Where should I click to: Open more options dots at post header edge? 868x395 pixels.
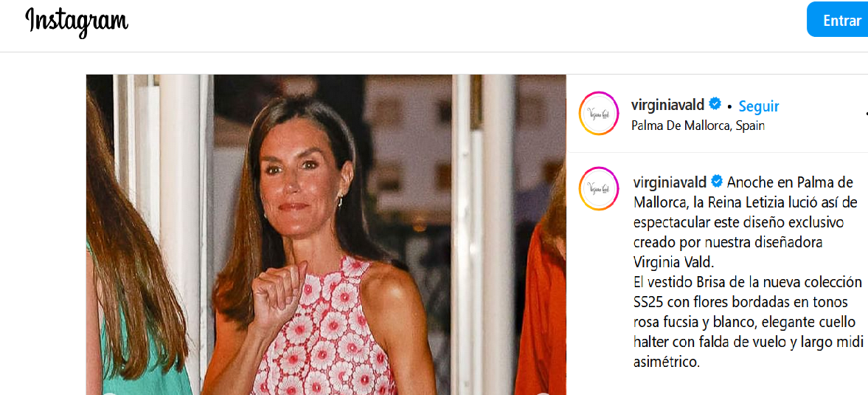[867, 113]
